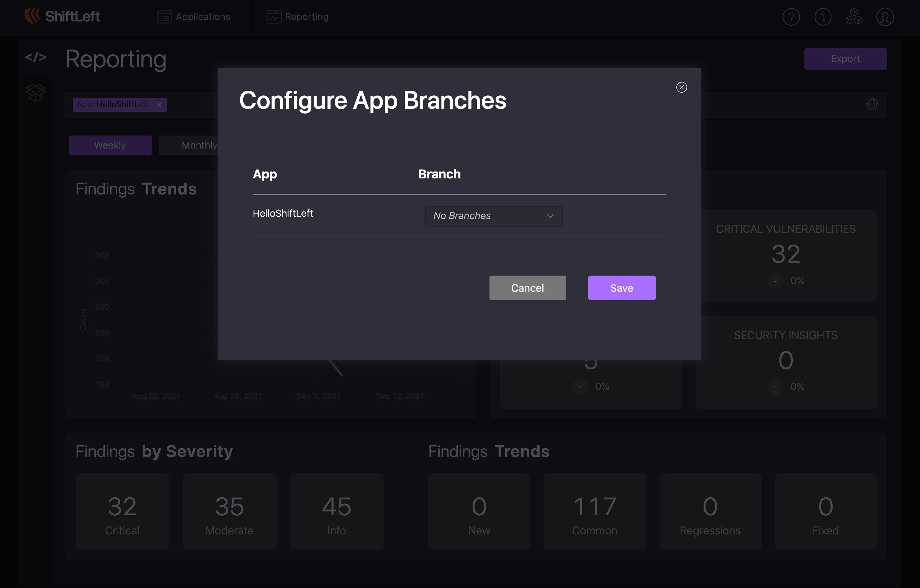920x588 pixels.
Task: Open the info icon in header
Action: tap(823, 17)
